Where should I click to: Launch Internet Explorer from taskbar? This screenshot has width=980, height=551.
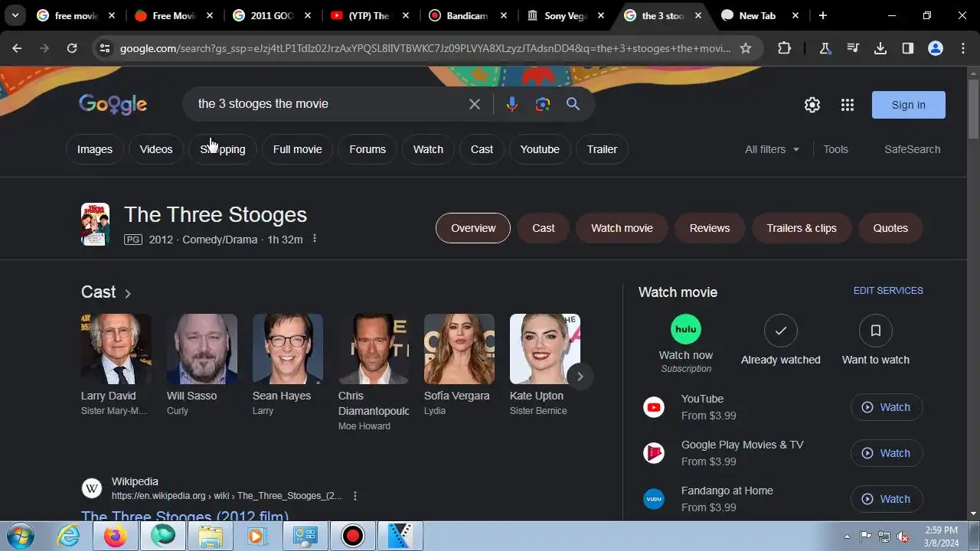tap(69, 536)
